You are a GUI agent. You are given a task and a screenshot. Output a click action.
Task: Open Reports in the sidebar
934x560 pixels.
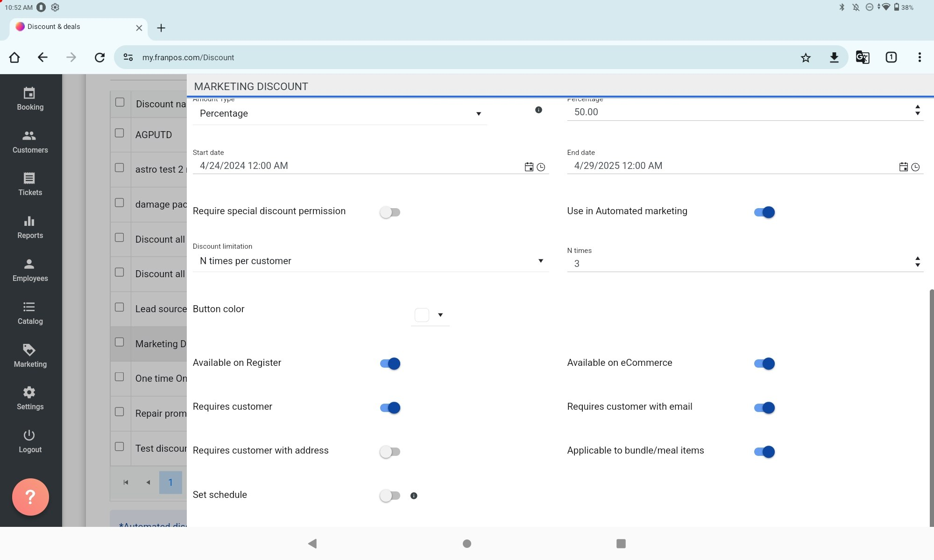[30, 228]
